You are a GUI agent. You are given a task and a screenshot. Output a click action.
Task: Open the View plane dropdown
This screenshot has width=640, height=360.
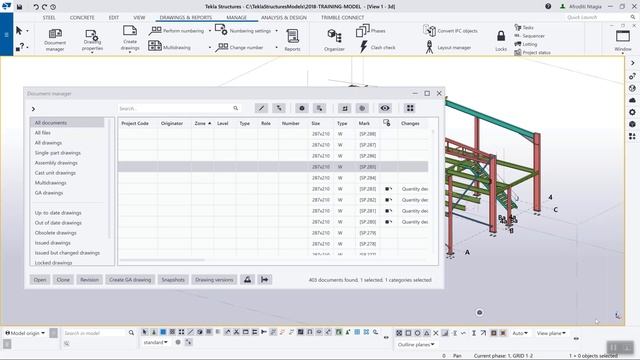pyautogui.click(x=551, y=333)
